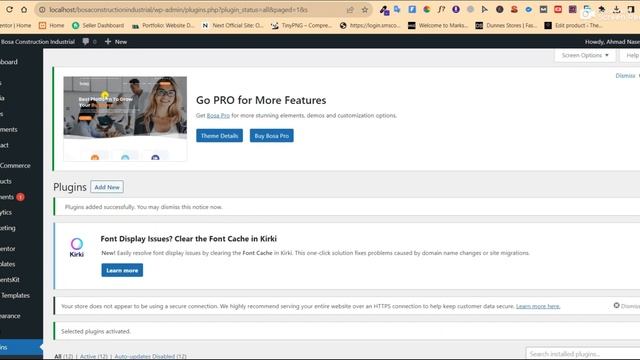Open the WhatFont 'f?' extension icon

(x=441, y=9)
